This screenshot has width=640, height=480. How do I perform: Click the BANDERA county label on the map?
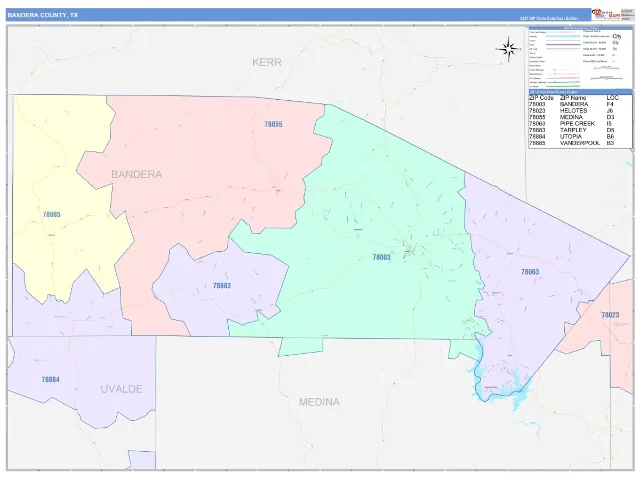pos(137,175)
